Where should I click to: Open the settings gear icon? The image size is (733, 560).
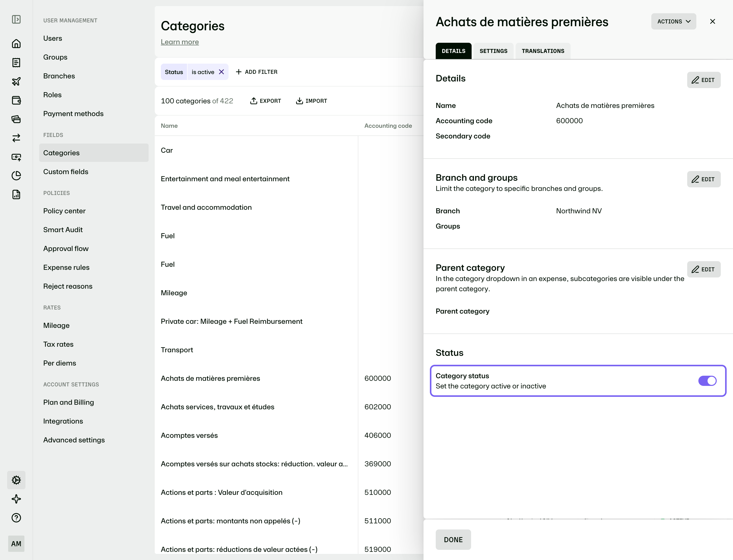tap(16, 480)
